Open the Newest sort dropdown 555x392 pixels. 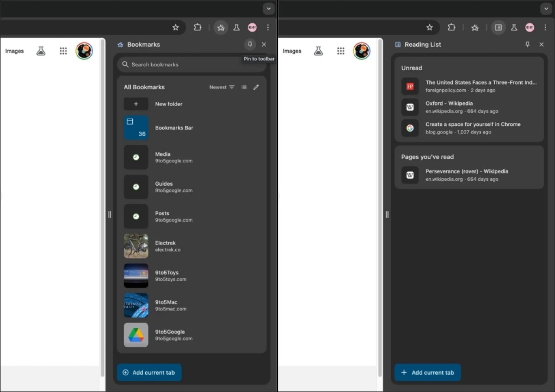[x=222, y=87]
